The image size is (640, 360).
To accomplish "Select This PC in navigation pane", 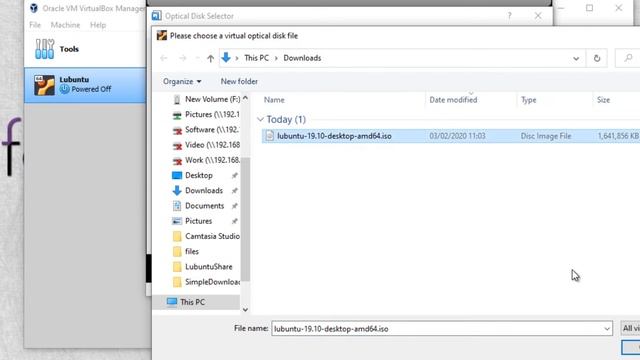I will [x=196, y=302].
